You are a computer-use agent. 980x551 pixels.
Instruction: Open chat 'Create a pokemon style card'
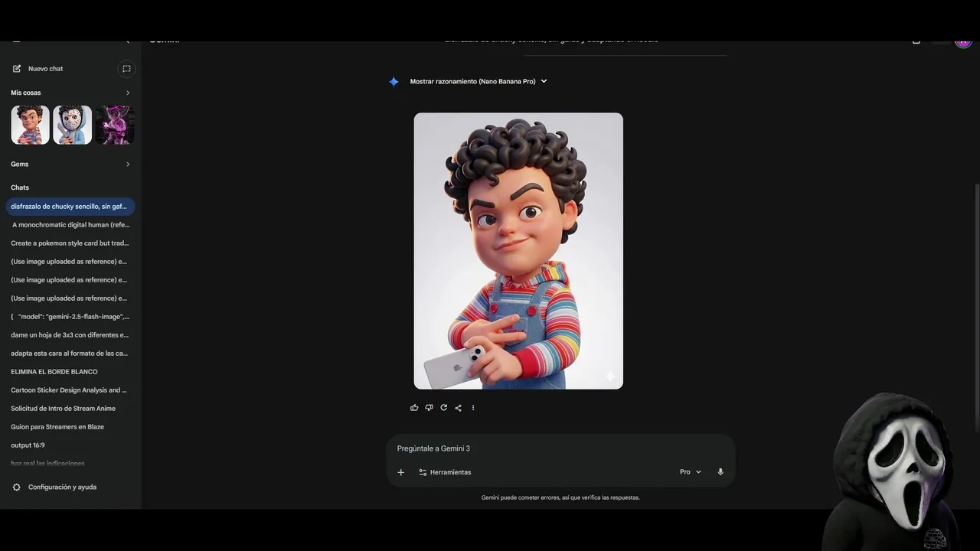pos(70,243)
